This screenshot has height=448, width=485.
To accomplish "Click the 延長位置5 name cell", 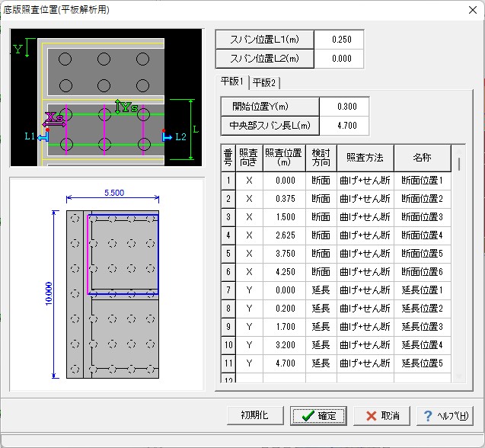I will click(423, 363).
